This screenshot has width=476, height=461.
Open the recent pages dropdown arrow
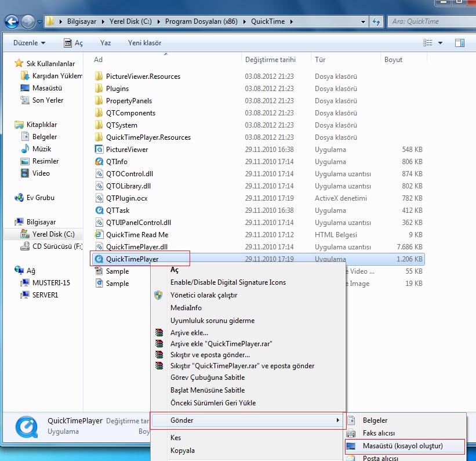40,22
